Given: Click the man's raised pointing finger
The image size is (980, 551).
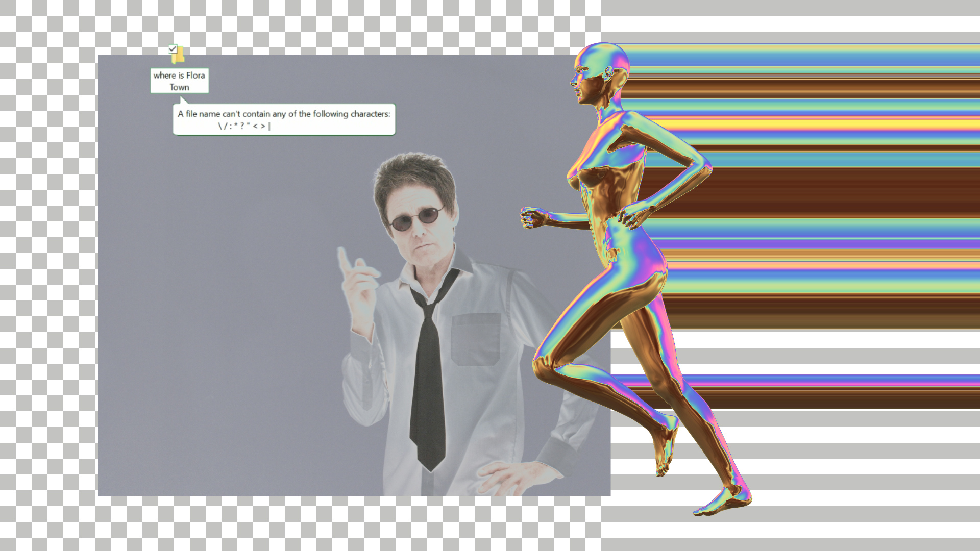Looking at the screenshot, I should [344, 258].
